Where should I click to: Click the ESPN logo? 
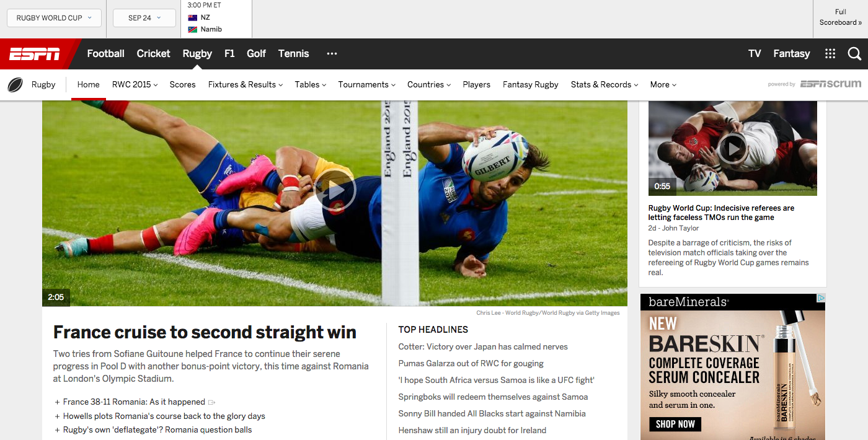click(x=35, y=54)
